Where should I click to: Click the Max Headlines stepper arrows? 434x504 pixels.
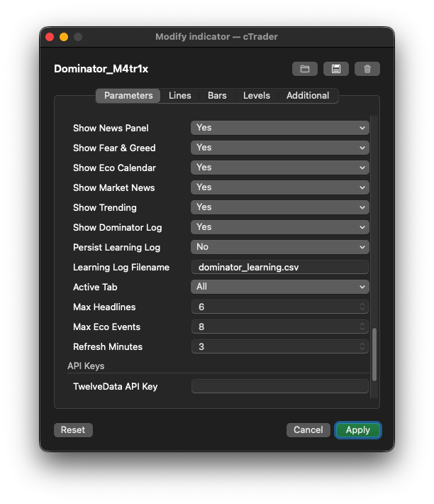pos(362,307)
